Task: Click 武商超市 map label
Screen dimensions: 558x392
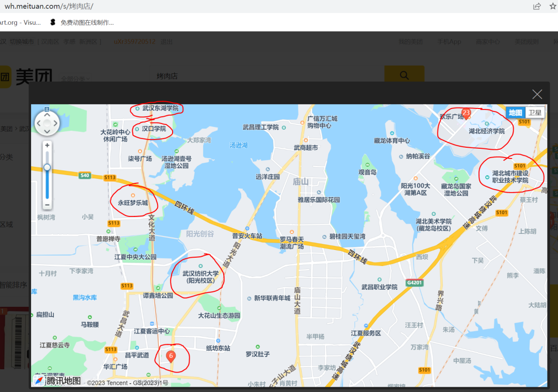Action: click(x=306, y=148)
